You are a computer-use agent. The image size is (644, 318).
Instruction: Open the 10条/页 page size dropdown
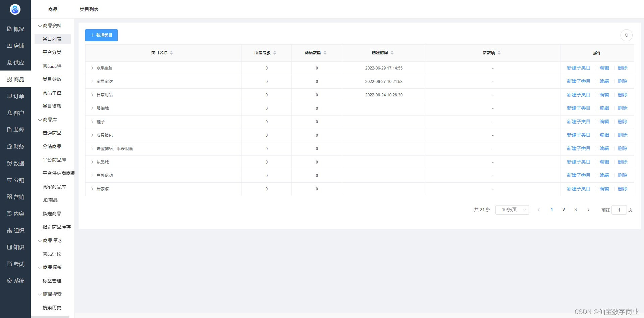pyautogui.click(x=512, y=210)
